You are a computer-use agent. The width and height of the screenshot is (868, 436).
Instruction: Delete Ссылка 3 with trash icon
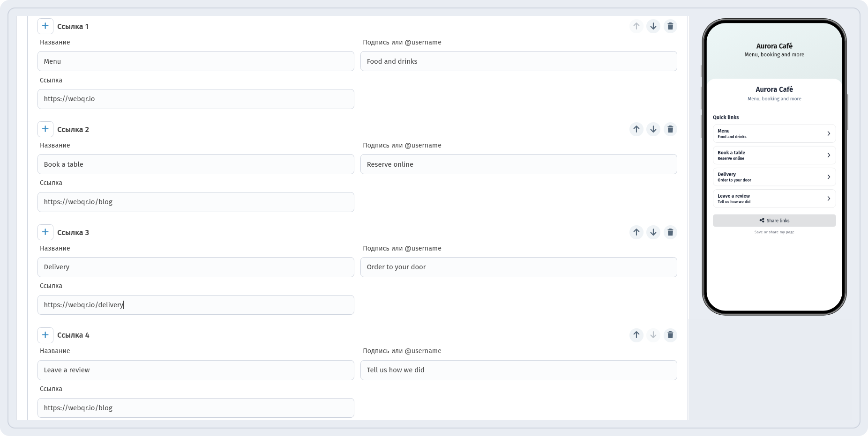tap(670, 232)
